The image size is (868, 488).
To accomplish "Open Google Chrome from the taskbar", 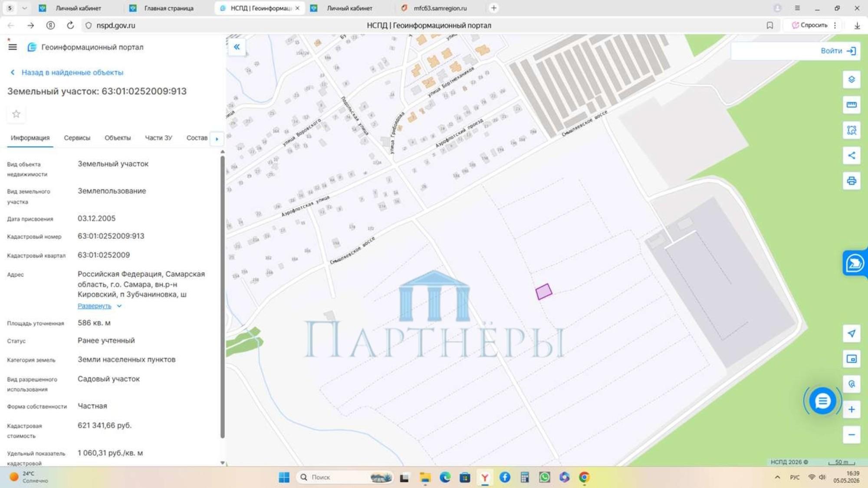I will [584, 477].
